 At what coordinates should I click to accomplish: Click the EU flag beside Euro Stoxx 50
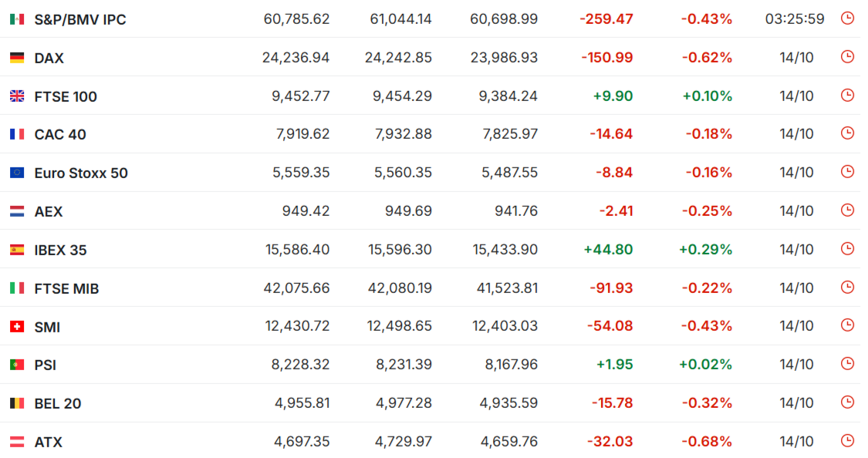[x=17, y=173]
